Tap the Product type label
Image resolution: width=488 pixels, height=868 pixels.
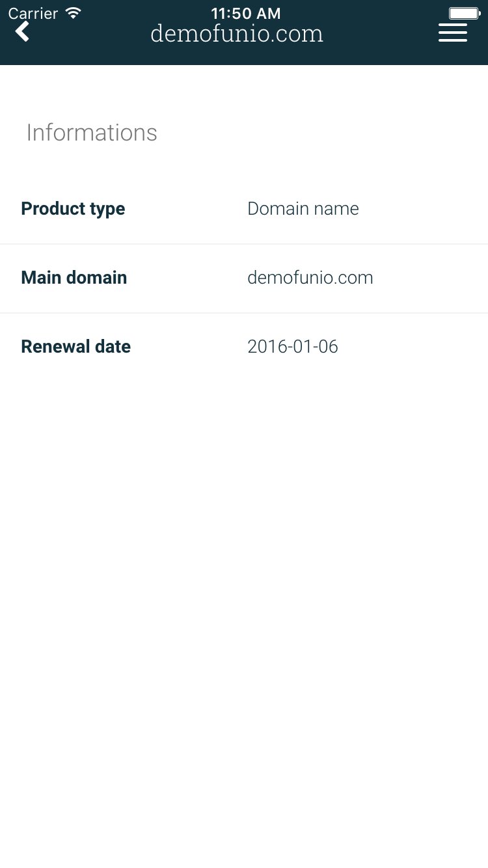[x=73, y=209]
